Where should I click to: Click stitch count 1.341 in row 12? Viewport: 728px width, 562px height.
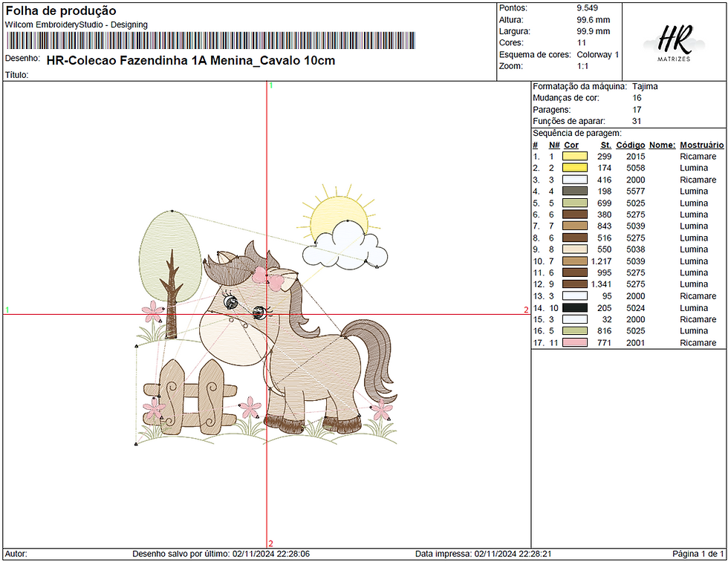tap(601, 284)
